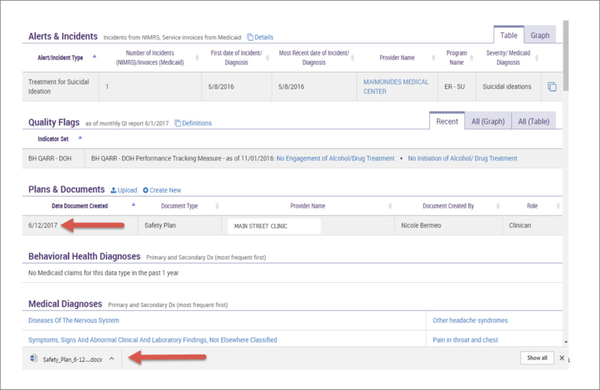Open Other headache syndromes link

click(470, 320)
